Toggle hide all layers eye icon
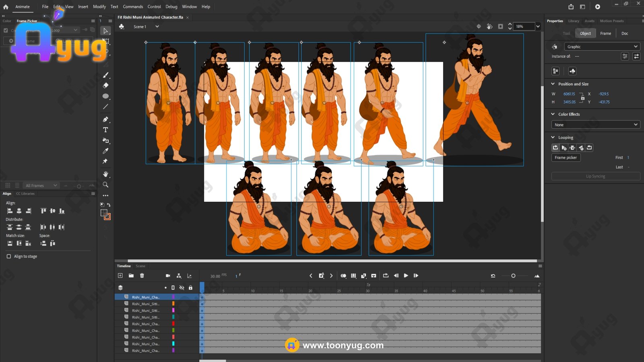 tap(182, 288)
